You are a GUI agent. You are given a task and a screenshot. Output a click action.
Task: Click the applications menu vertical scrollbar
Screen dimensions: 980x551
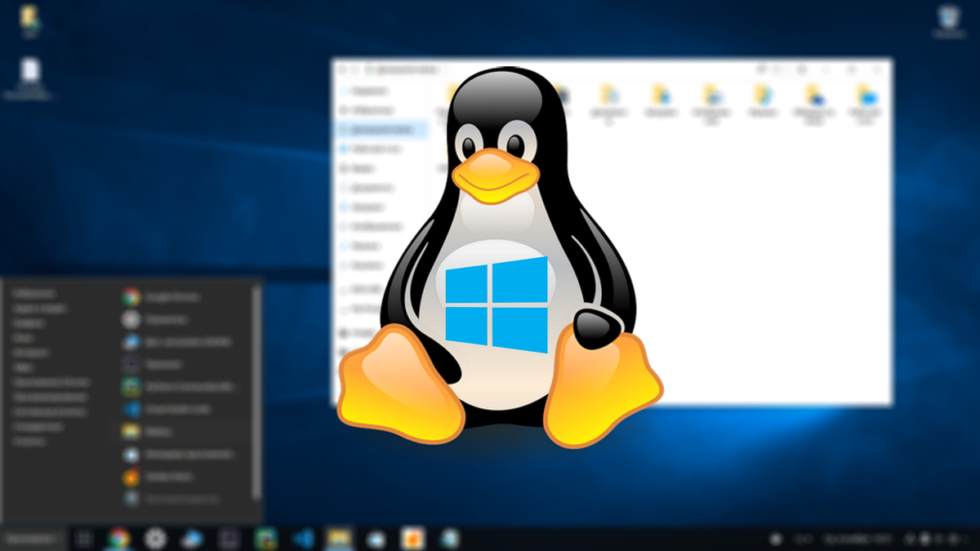(x=256, y=392)
